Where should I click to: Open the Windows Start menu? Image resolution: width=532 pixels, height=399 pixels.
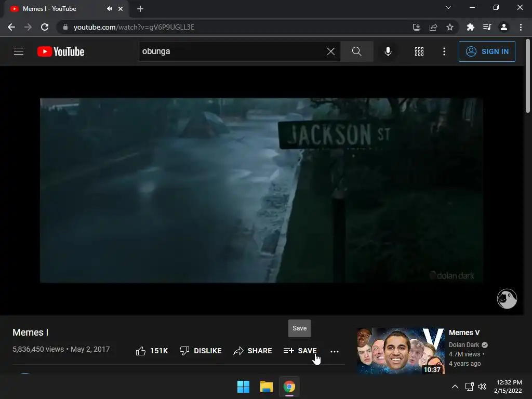[243, 387]
